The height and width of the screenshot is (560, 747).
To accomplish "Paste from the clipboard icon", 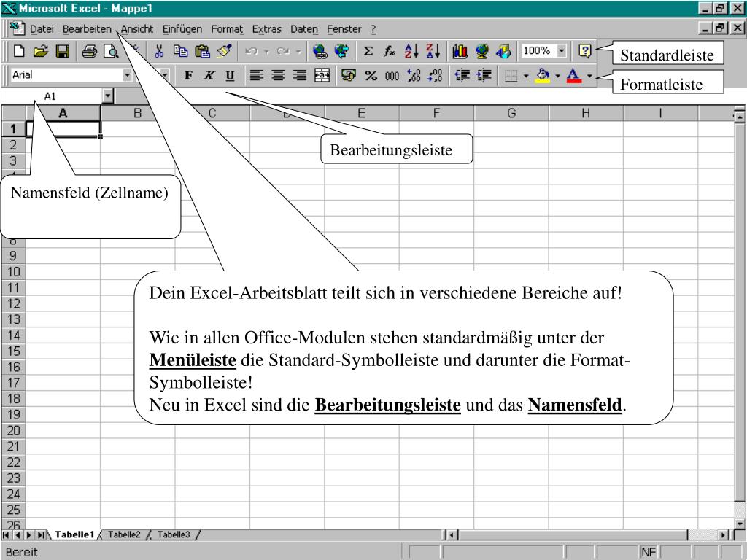I will (202, 51).
